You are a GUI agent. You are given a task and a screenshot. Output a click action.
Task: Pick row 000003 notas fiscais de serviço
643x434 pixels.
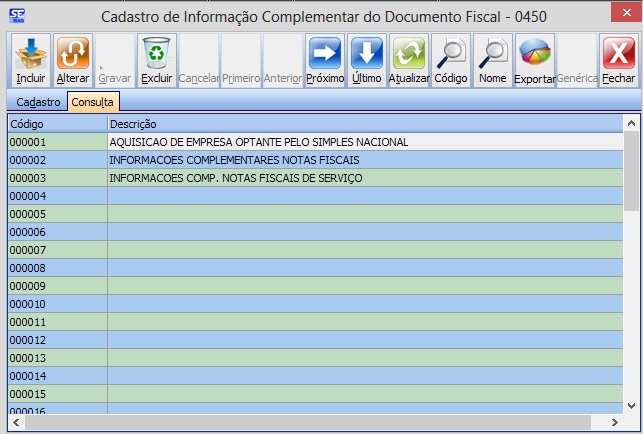[235, 178]
